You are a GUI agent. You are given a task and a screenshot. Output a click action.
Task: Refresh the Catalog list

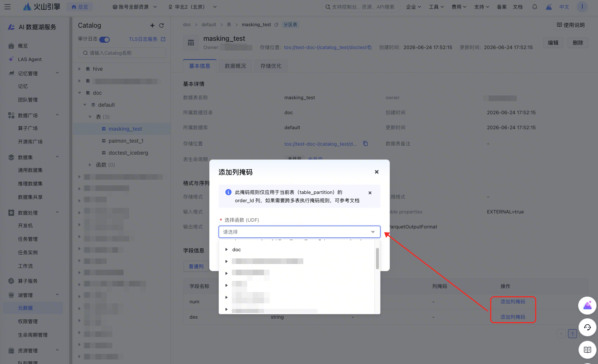coord(161,25)
